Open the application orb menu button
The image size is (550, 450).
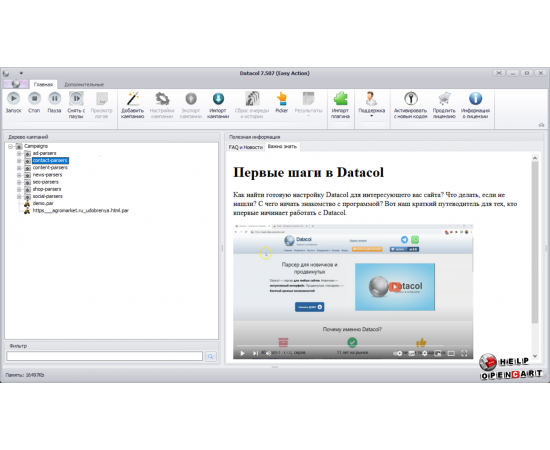pos(16,84)
